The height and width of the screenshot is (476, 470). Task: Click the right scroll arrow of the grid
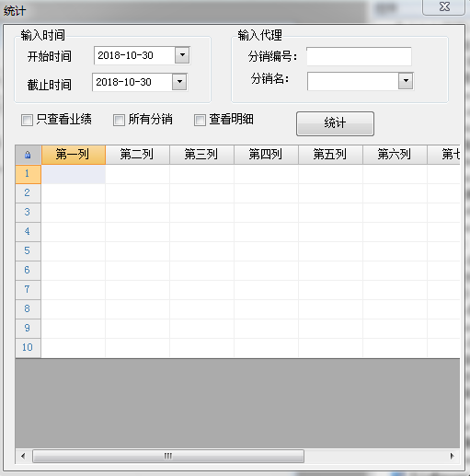[453, 456]
